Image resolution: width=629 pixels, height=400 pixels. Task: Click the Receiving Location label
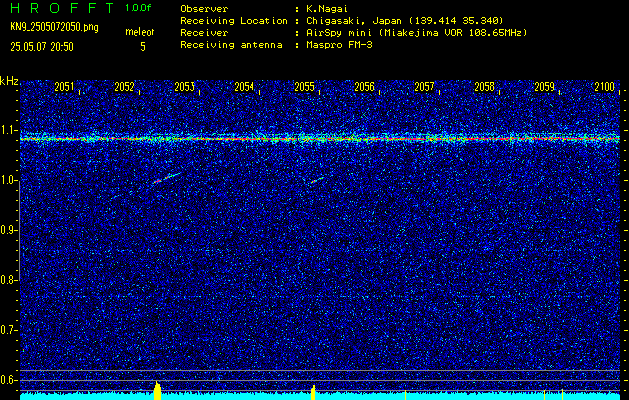coord(234,20)
